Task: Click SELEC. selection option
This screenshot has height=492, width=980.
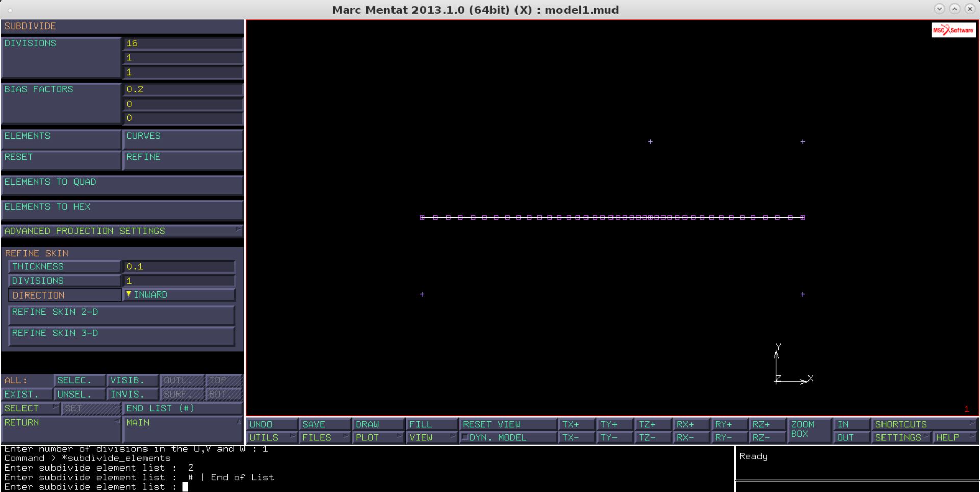Action: click(x=80, y=380)
